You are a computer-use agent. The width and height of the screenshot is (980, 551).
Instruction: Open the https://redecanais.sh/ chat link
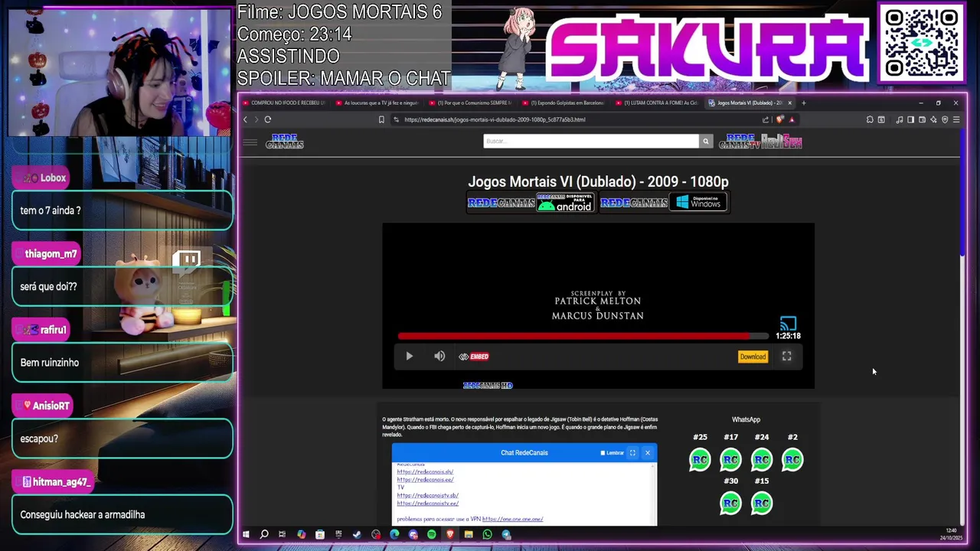coord(425,471)
